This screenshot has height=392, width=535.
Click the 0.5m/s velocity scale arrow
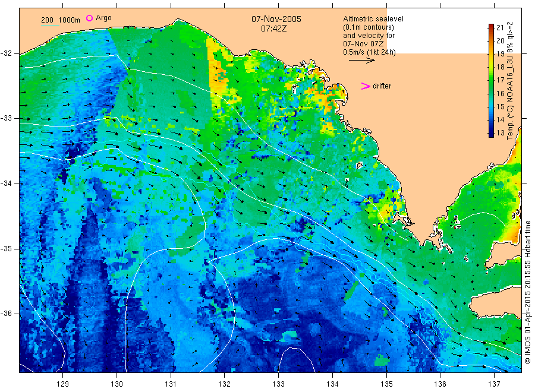click(x=361, y=61)
